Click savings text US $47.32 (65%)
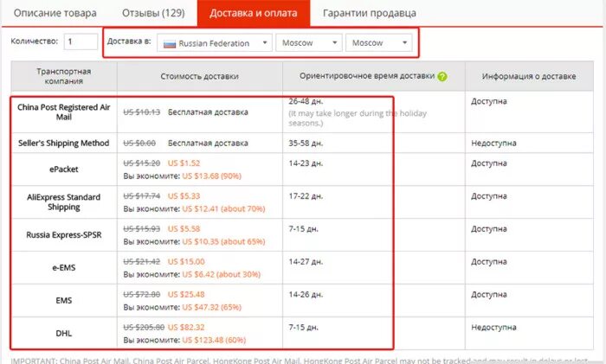Screen dimensions: 606x364 tap(212, 307)
